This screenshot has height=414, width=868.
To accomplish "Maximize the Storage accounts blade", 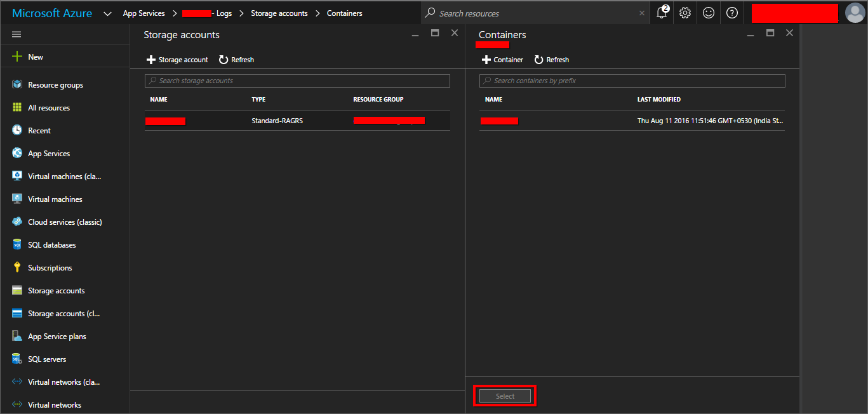I will coord(435,33).
